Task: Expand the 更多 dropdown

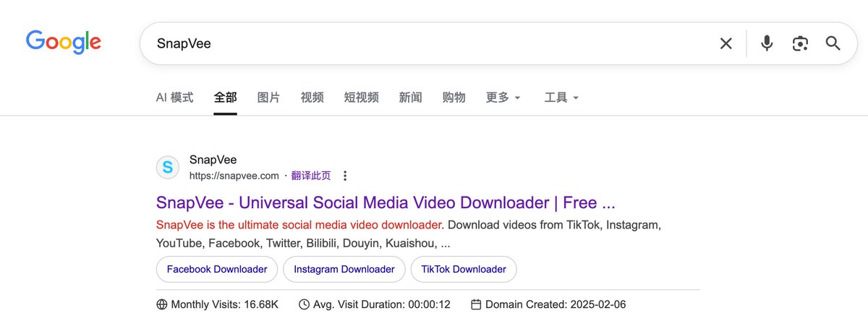Action: click(503, 97)
